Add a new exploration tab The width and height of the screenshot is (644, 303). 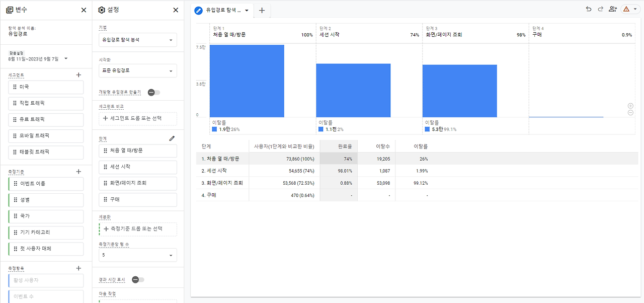(x=262, y=11)
